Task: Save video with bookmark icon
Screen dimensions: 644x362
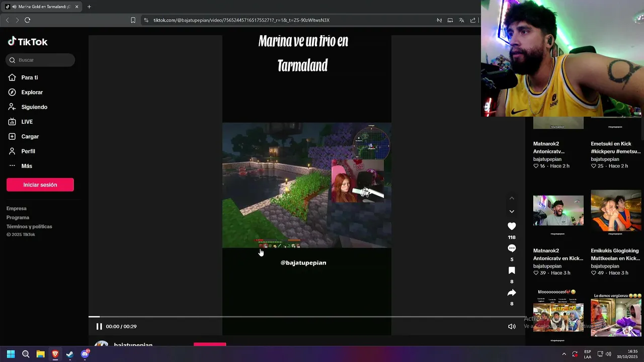Action: coord(512,270)
